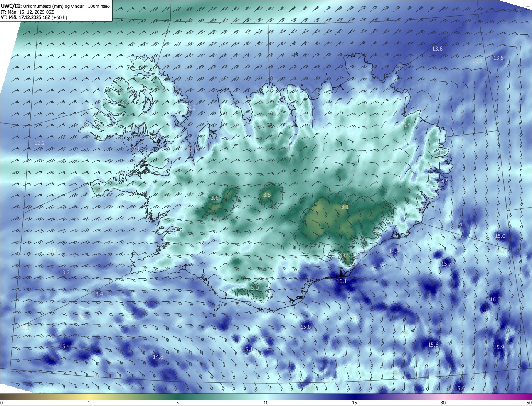Click the 11.1 value label
The width and height of the screenshot is (532, 406).
tap(478, 61)
